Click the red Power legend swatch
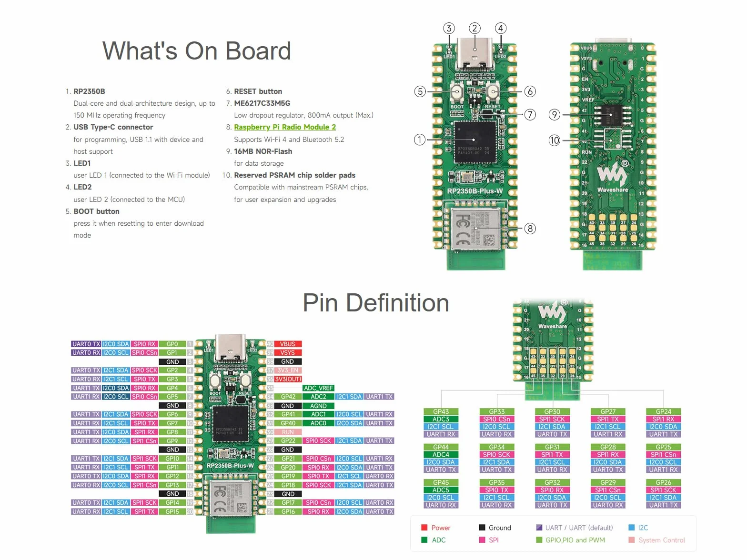This screenshot has height=560, width=747. pyautogui.click(x=424, y=528)
